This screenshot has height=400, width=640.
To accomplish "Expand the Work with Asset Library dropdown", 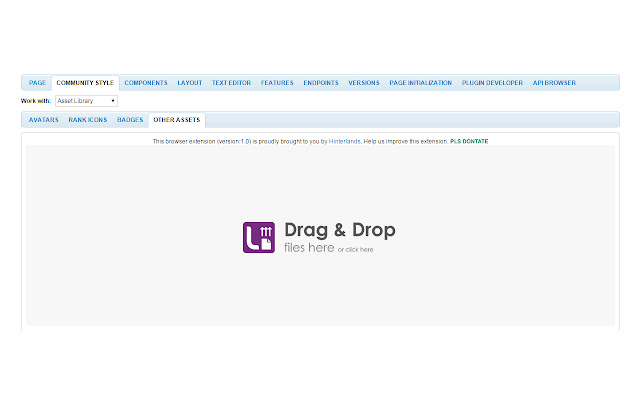I will (x=86, y=101).
